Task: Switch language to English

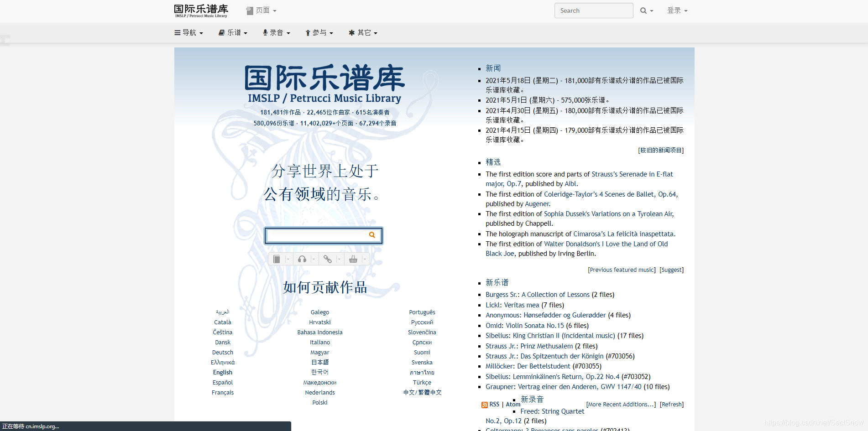Action: tap(223, 373)
